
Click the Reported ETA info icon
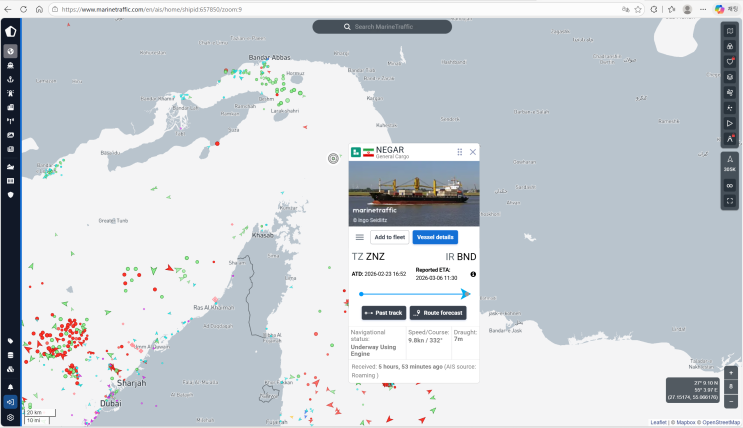[x=473, y=274]
